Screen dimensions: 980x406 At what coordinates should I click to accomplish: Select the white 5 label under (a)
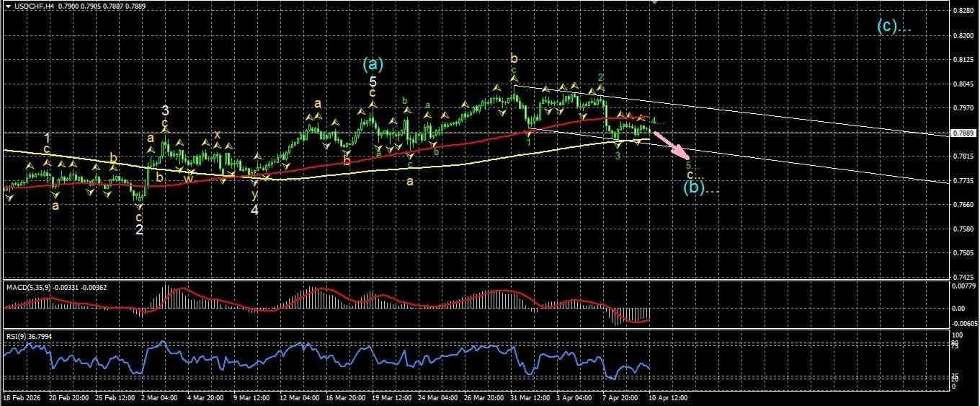[373, 81]
